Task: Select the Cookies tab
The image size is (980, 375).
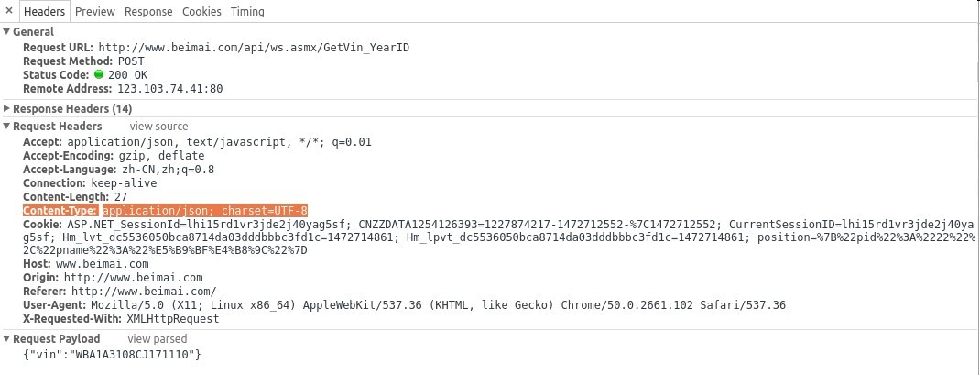Action: click(201, 11)
